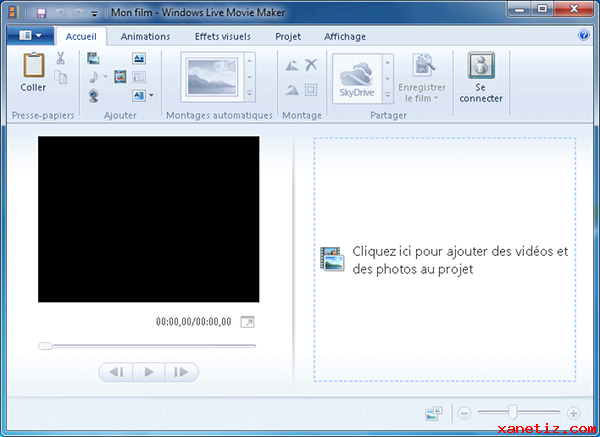Click here to add videos and photos area

445,259
